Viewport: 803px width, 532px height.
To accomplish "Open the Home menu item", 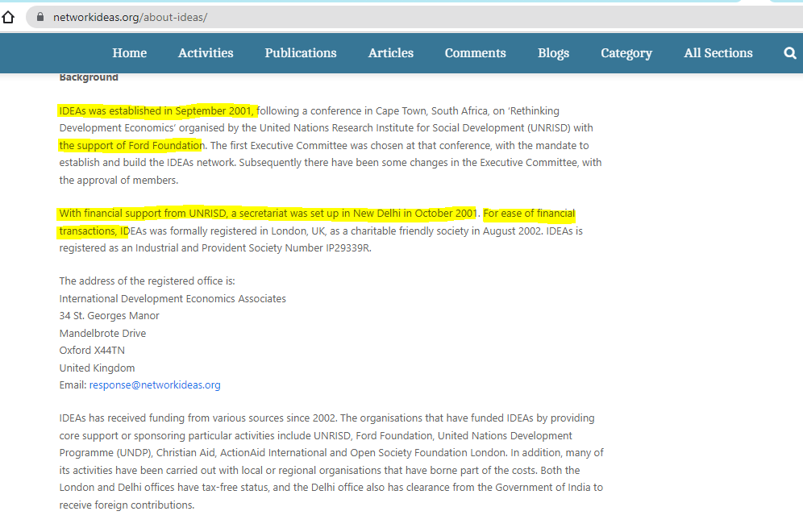I will click(130, 52).
